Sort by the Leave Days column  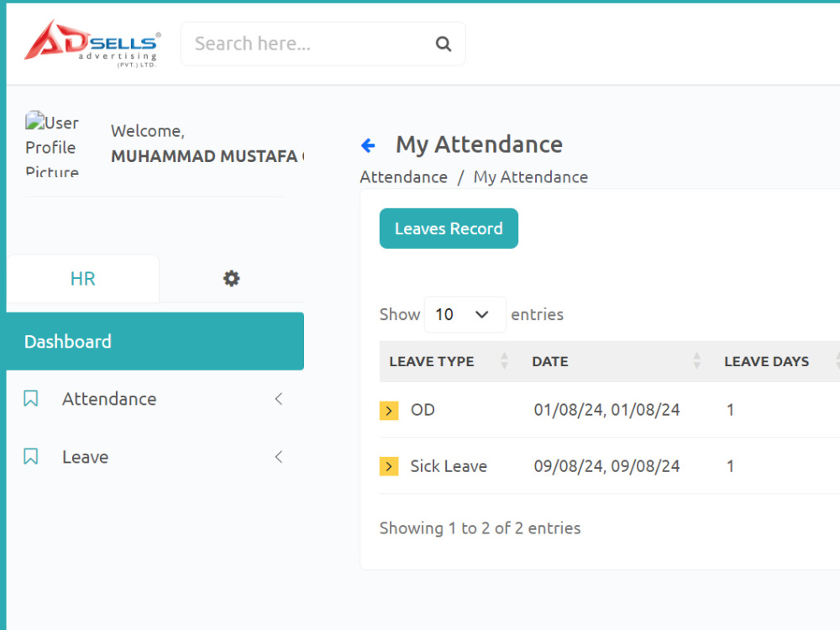point(777,361)
